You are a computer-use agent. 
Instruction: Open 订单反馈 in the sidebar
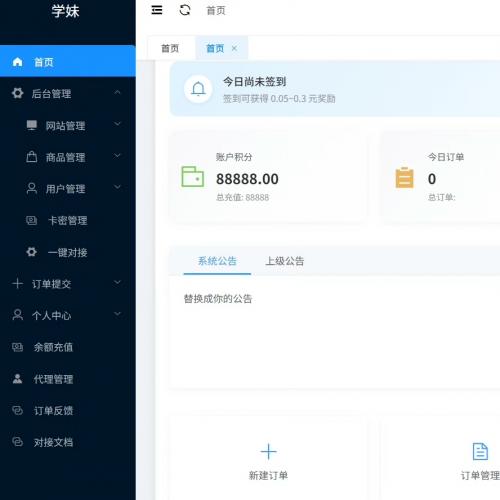68,411
